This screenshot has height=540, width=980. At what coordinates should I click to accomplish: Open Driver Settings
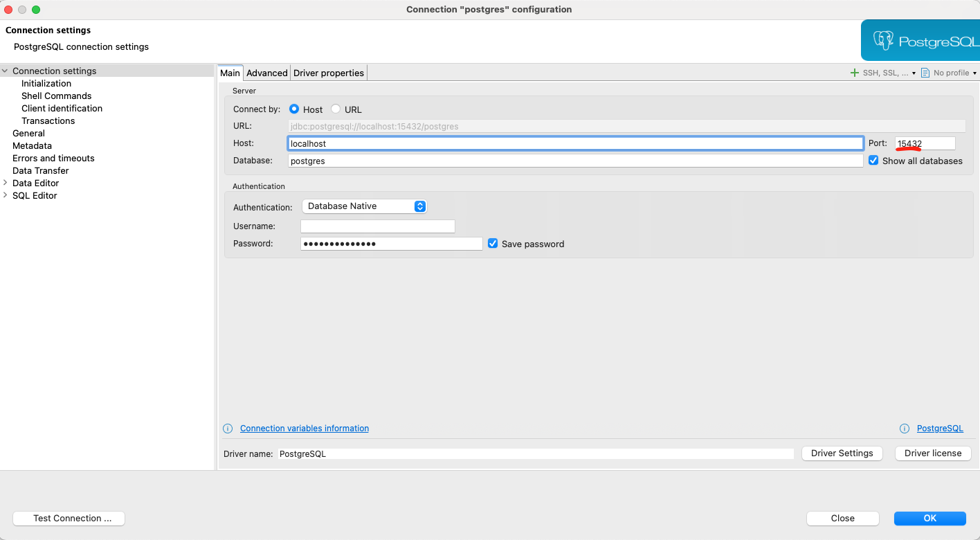point(842,453)
